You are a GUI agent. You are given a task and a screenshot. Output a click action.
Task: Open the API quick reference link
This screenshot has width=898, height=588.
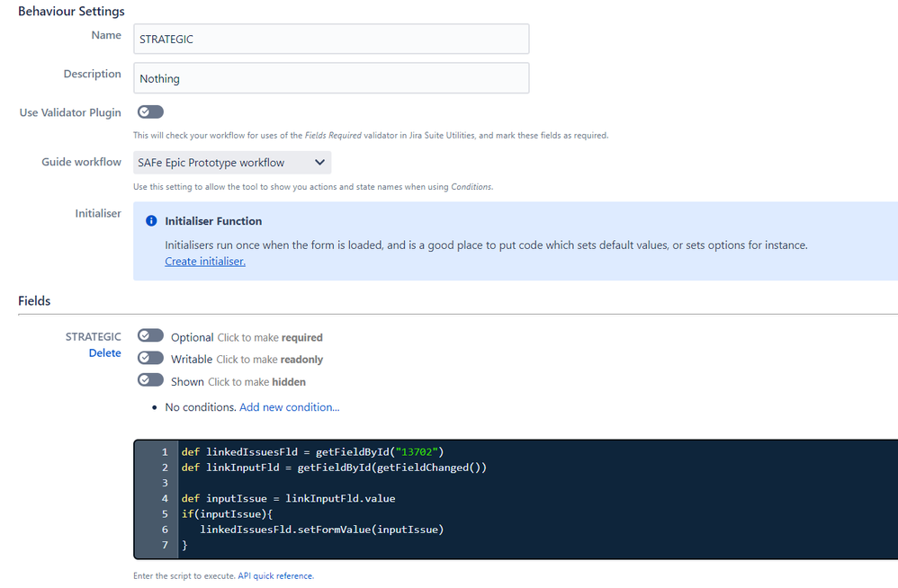[275, 576]
